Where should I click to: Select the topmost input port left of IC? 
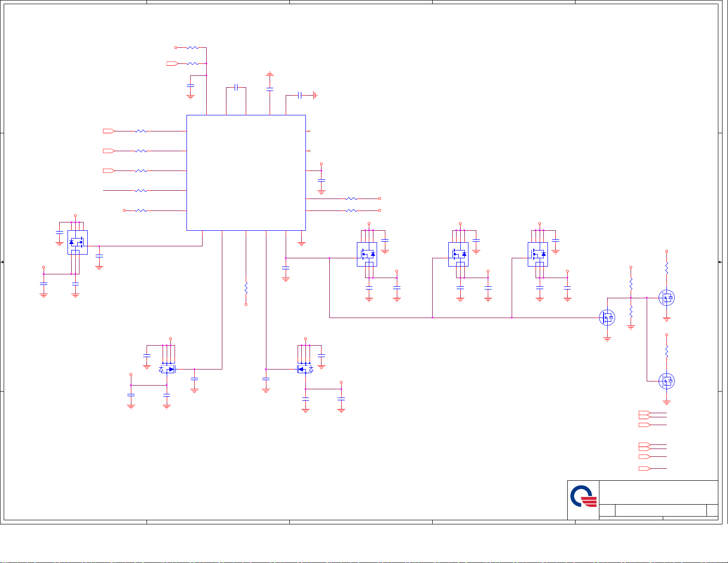(x=109, y=131)
